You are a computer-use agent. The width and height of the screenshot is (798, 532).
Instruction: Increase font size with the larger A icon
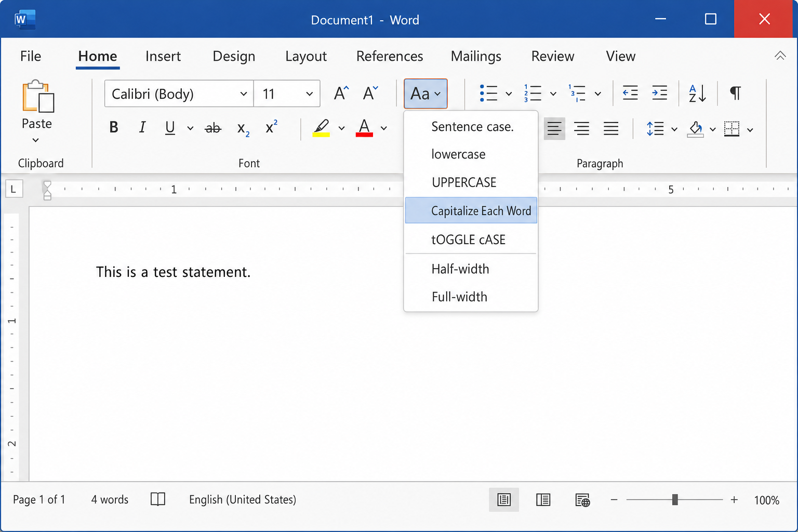pos(341,94)
